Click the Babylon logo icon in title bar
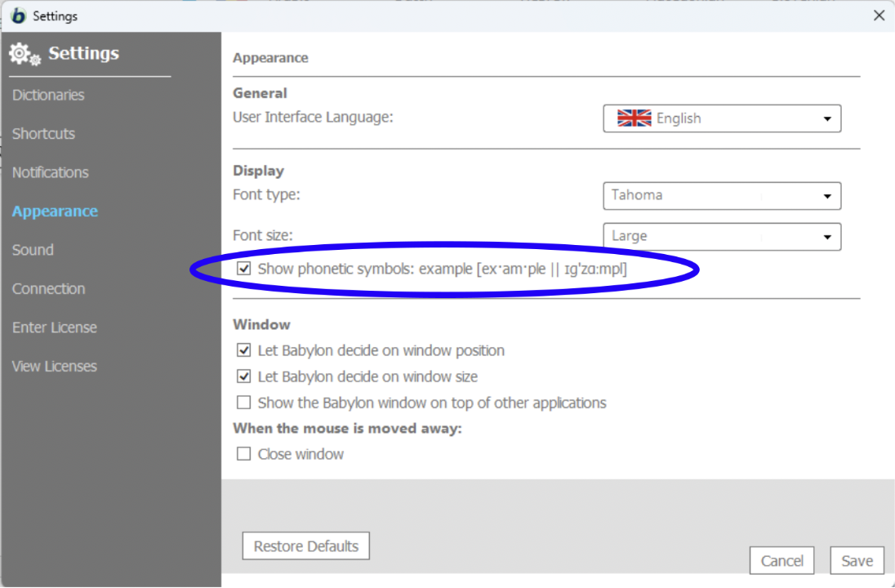Viewport: 895px width, 588px height. [x=18, y=16]
